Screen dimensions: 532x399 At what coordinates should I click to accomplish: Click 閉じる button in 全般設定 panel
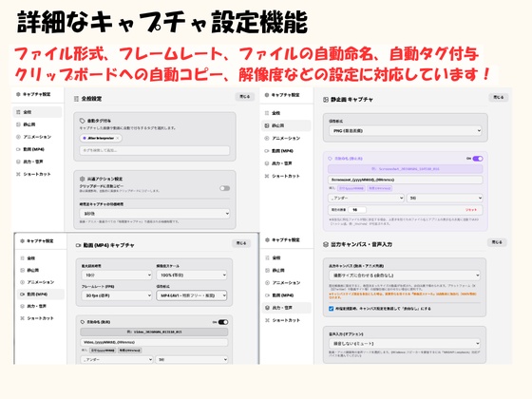[x=245, y=96]
